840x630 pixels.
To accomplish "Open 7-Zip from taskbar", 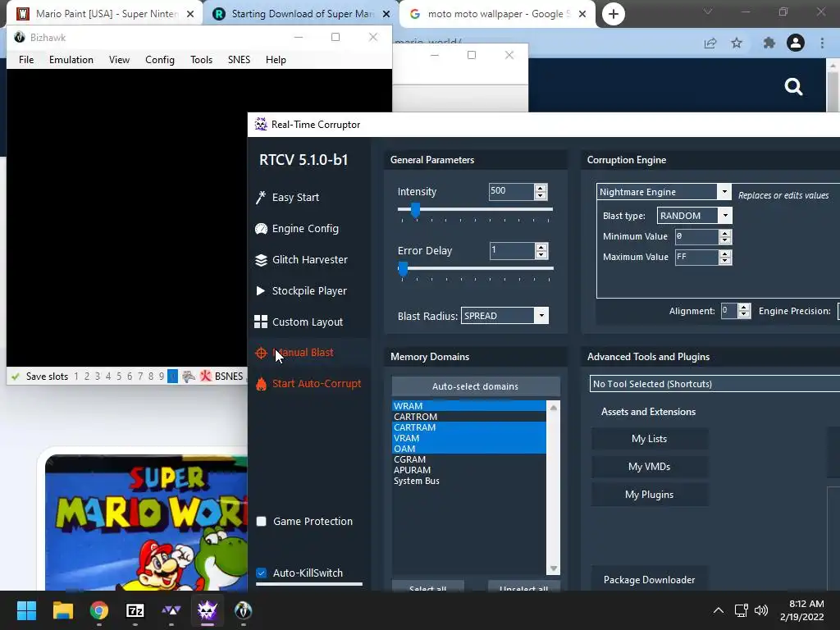I will [x=135, y=610].
